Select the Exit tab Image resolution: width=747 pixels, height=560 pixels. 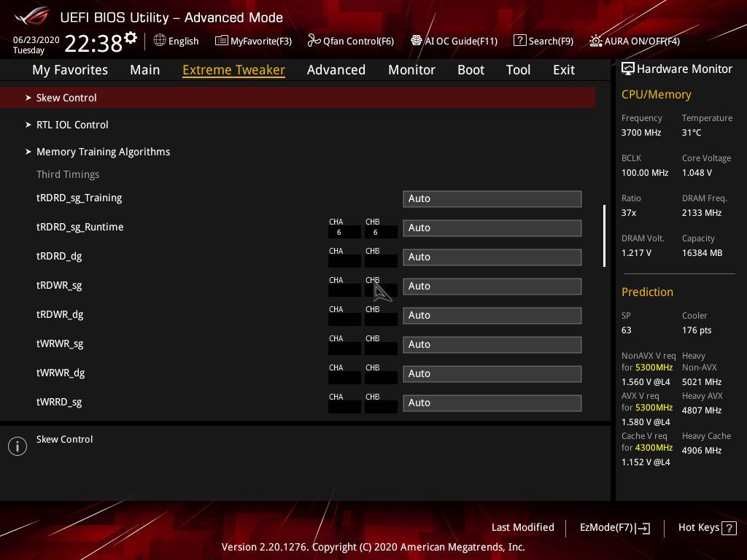coord(564,70)
